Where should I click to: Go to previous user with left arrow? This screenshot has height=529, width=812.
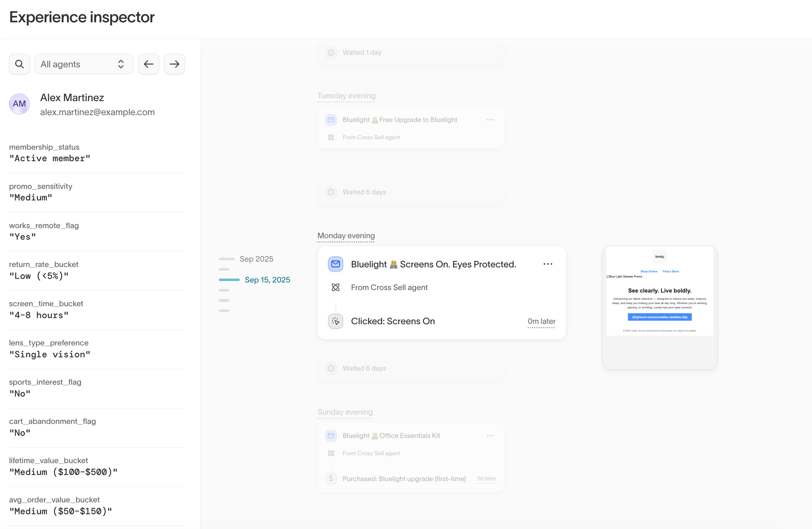tap(149, 64)
